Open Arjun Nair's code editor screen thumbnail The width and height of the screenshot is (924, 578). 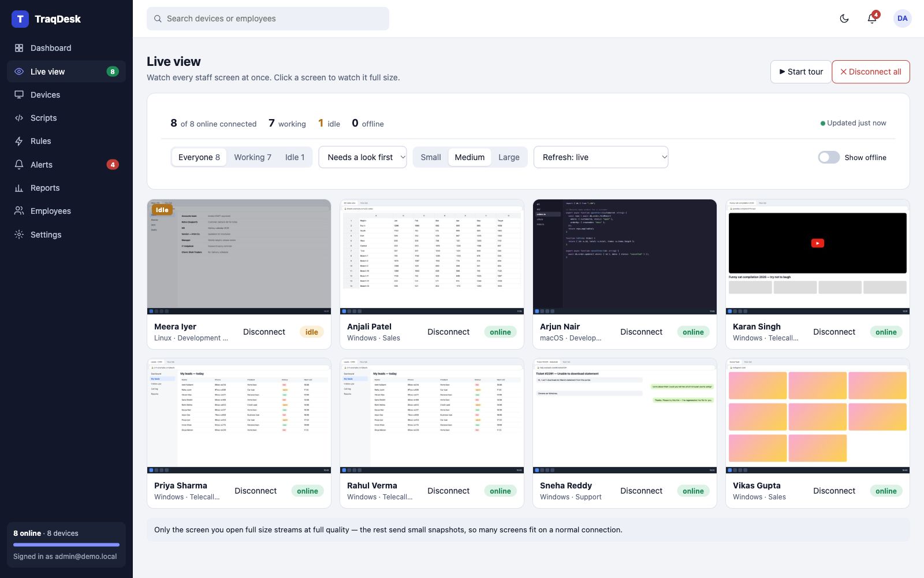[625, 257]
